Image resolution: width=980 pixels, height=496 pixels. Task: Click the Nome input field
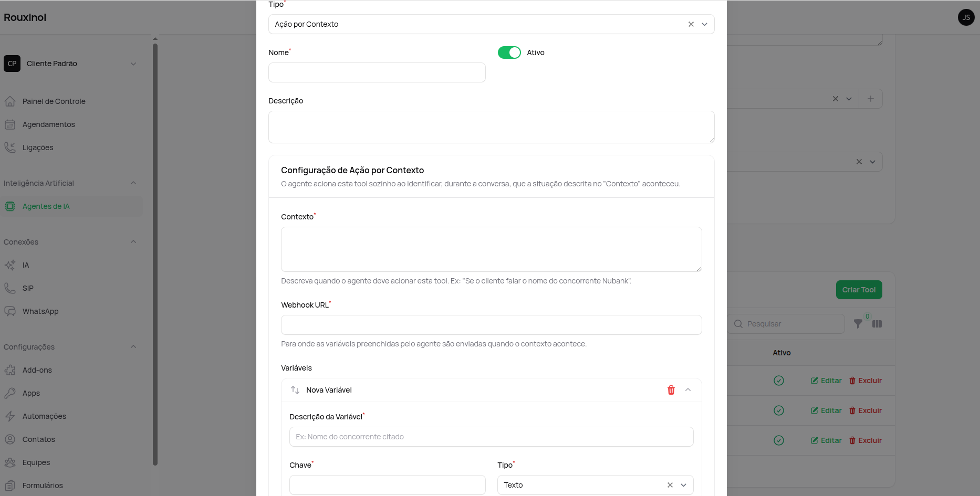(377, 72)
